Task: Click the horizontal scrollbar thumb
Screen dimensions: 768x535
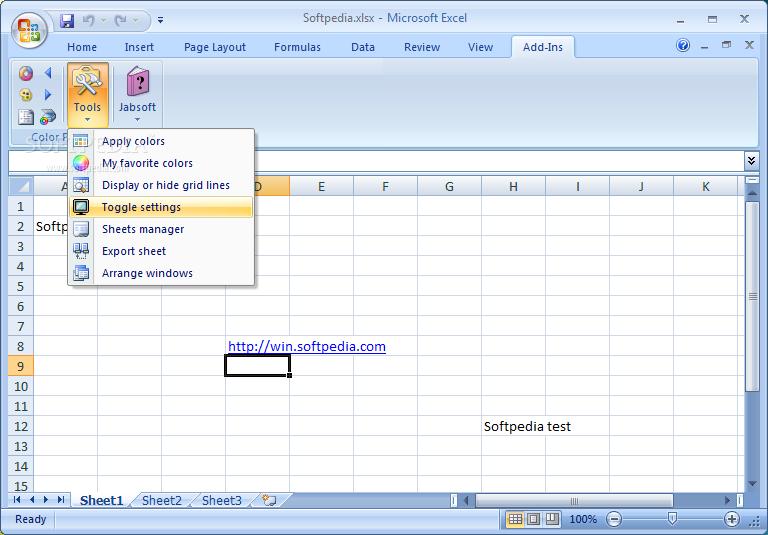Action: click(x=574, y=501)
